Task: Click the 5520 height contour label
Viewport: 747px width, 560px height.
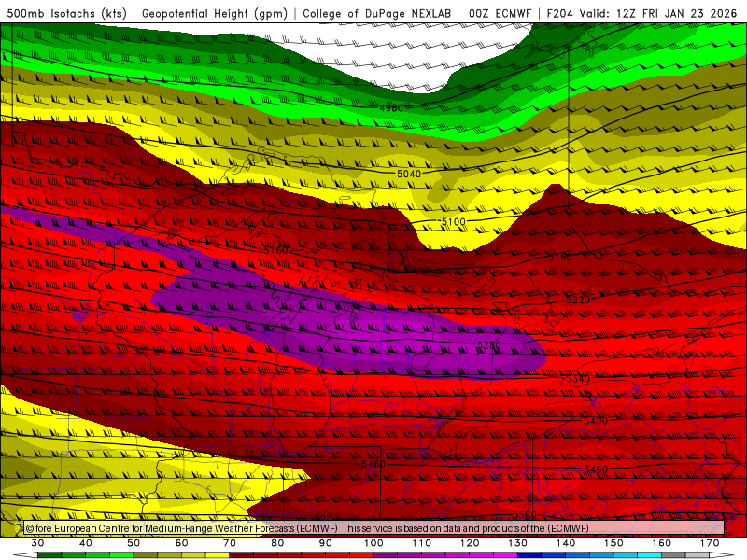Action: pos(525,515)
